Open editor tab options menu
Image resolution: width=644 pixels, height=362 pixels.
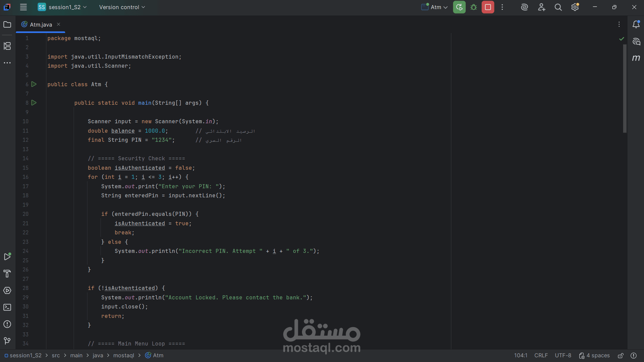pos(619,24)
